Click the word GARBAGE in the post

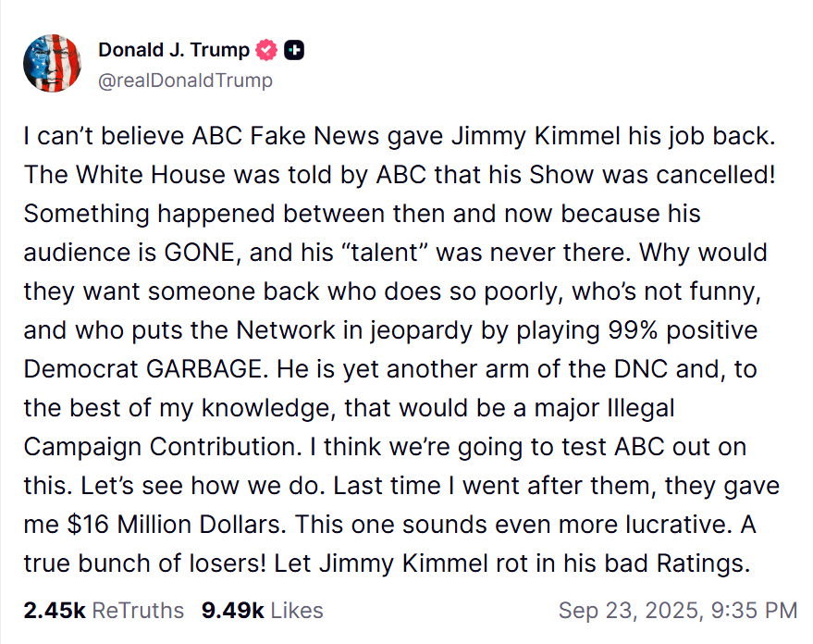[x=203, y=369]
